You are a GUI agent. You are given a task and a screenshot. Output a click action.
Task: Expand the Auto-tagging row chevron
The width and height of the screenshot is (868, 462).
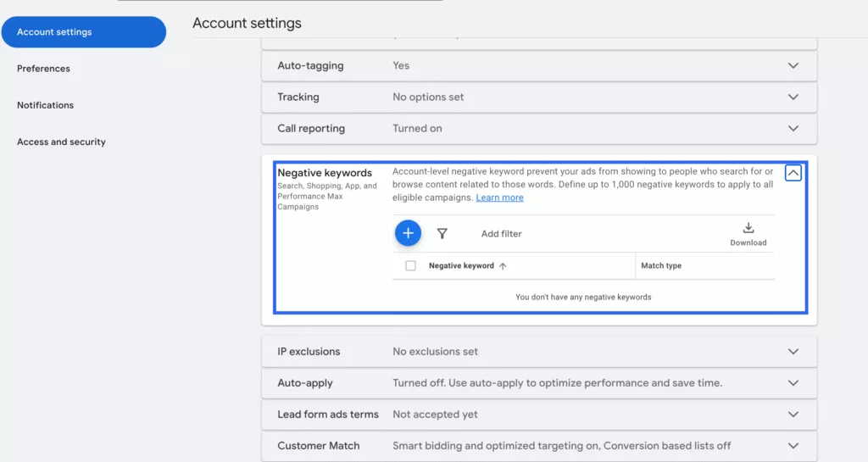click(x=793, y=65)
